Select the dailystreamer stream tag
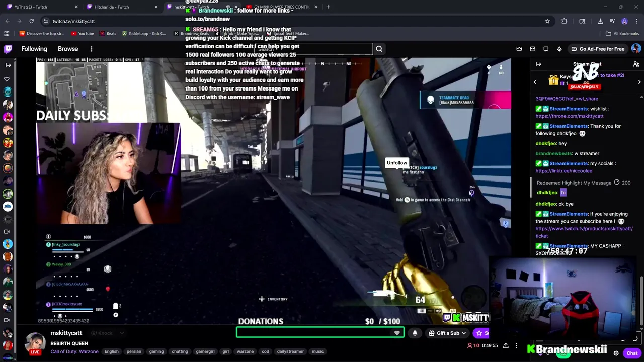The image size is (644, 362). pyautogui.click(x=290, y=351)
